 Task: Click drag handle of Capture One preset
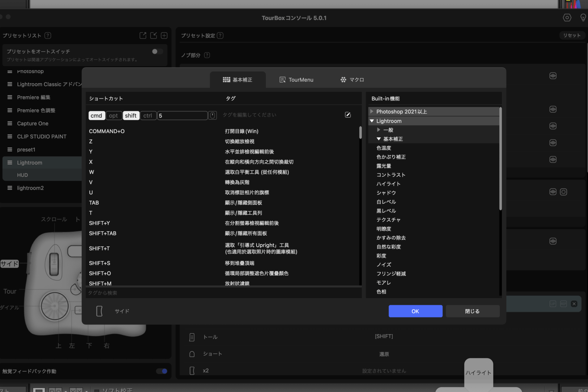[10, 123]
